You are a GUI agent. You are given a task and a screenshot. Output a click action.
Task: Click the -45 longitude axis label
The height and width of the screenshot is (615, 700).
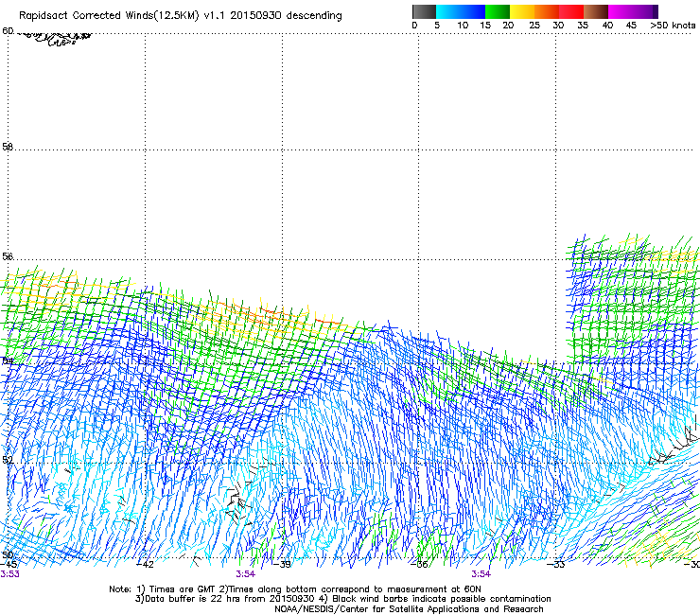[9, 564]
